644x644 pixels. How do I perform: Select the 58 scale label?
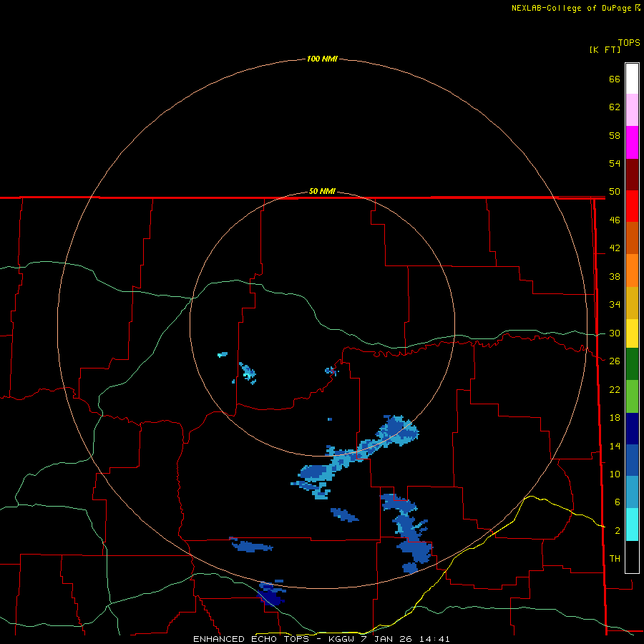pos(615,135)
